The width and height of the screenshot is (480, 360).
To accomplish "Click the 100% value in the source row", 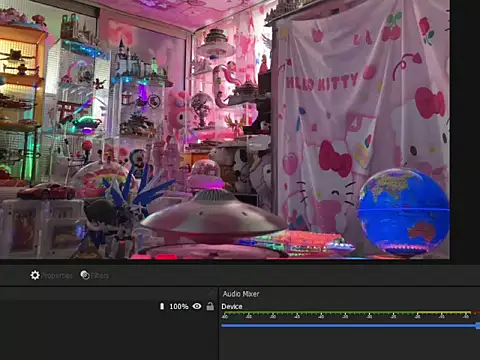I will (x=179, y=306).
